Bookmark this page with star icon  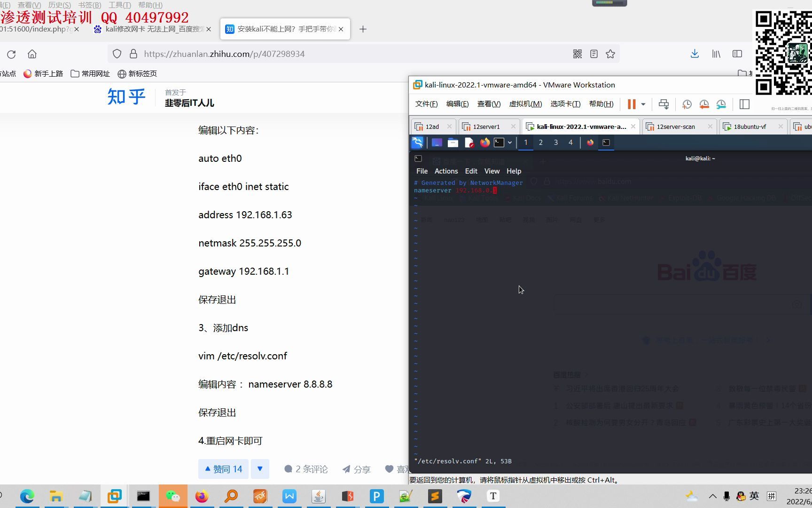(x=610, y=54)
